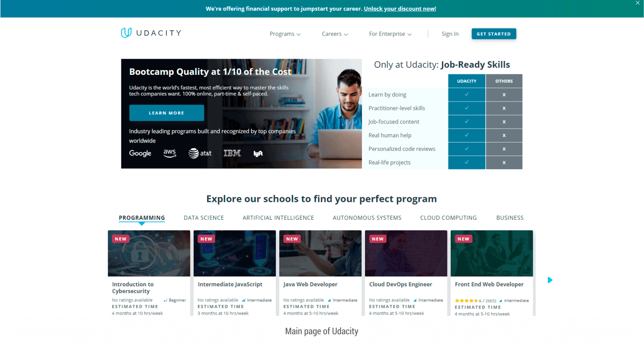Click the Others X for Job-focused content

pos(504,122)
